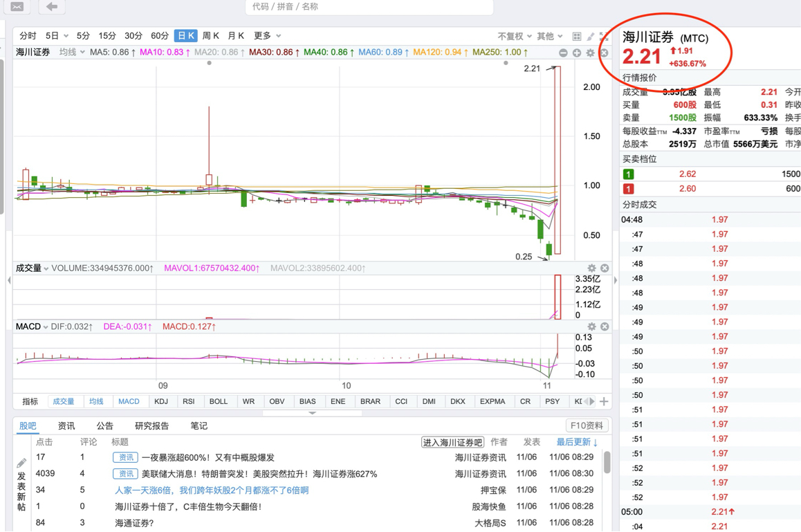
Task: Open the 笔记 notes tab
Action: 199,426
